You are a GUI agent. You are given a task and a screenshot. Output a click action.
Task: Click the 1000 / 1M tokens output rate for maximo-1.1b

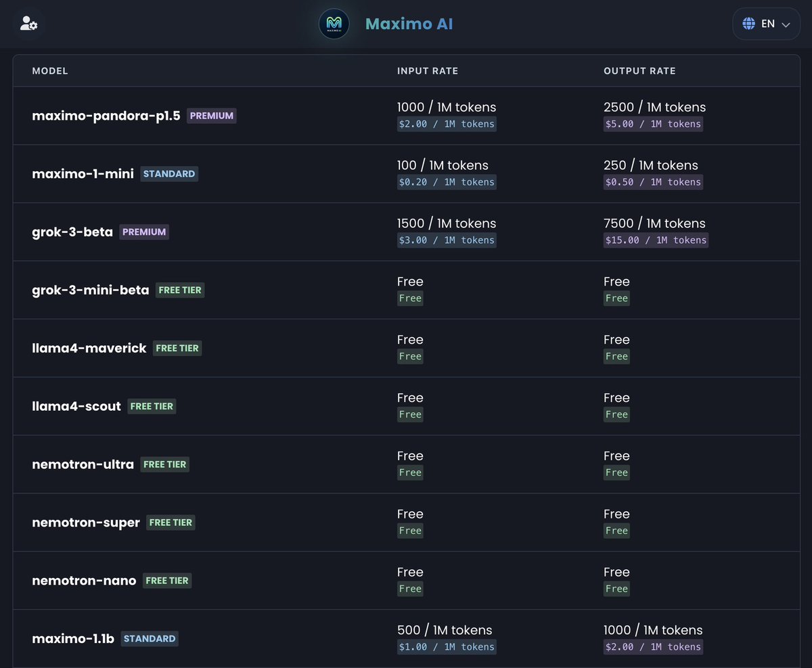[x=653, y=630]
